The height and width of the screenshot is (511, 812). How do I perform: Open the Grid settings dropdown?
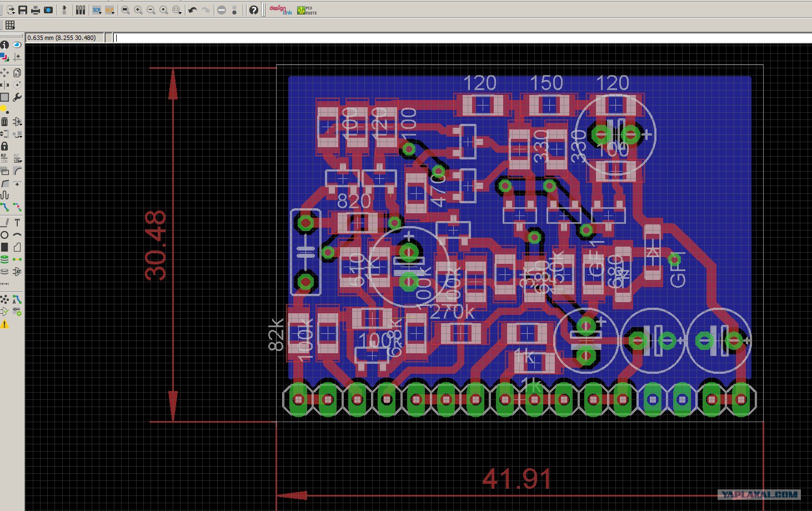coord(10,25)
